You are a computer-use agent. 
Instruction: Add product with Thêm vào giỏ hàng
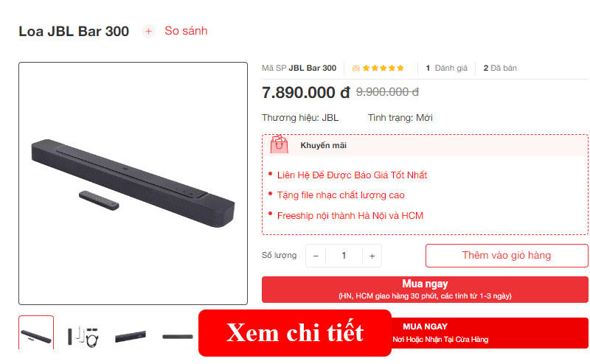[x=507, y=256]
